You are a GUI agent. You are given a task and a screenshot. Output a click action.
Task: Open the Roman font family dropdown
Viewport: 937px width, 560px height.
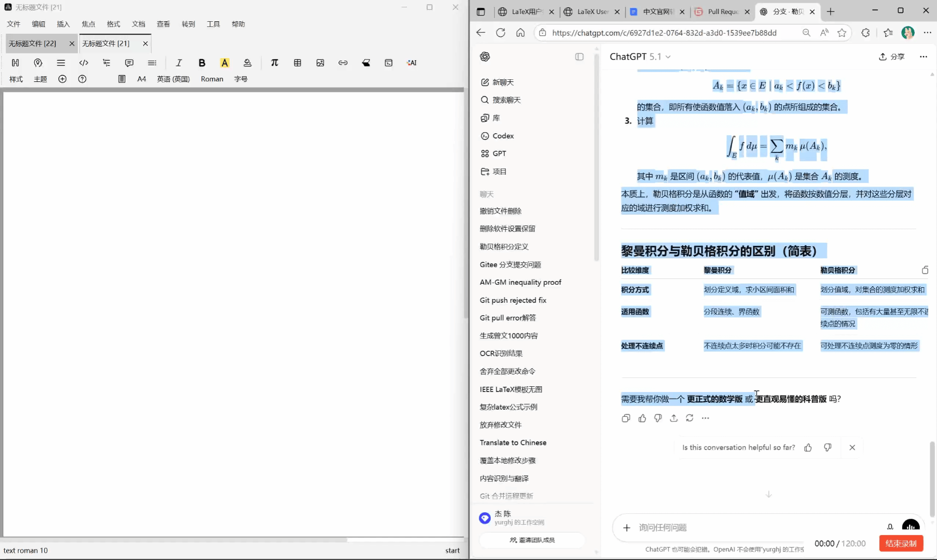212,79
